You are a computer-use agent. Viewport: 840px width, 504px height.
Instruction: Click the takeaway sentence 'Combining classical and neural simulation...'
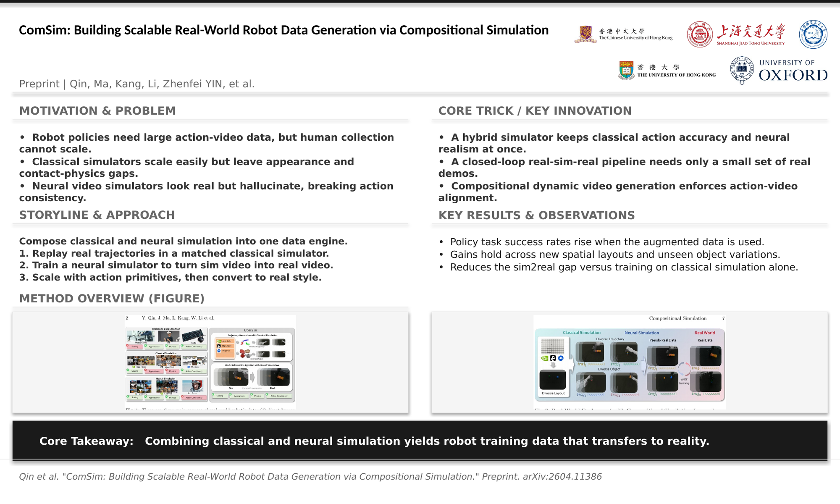tap(427, 441)
